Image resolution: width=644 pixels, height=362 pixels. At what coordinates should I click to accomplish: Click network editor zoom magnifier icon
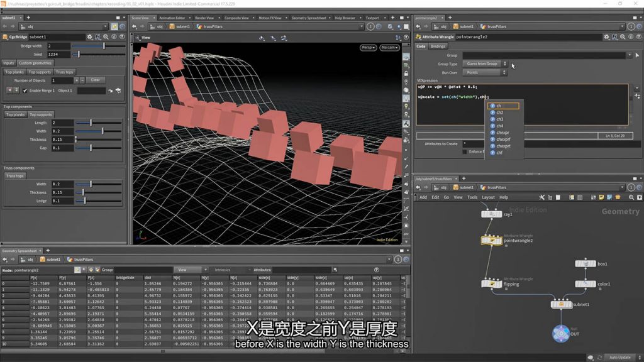631,197
